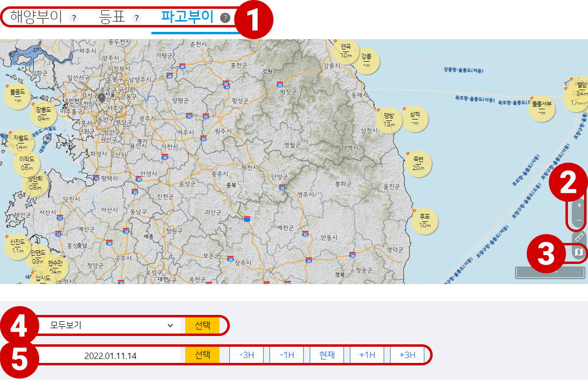
Task: Select the 이작도 0.6m buoy marker
Action: pyautogui.click(x=27, y=163)
